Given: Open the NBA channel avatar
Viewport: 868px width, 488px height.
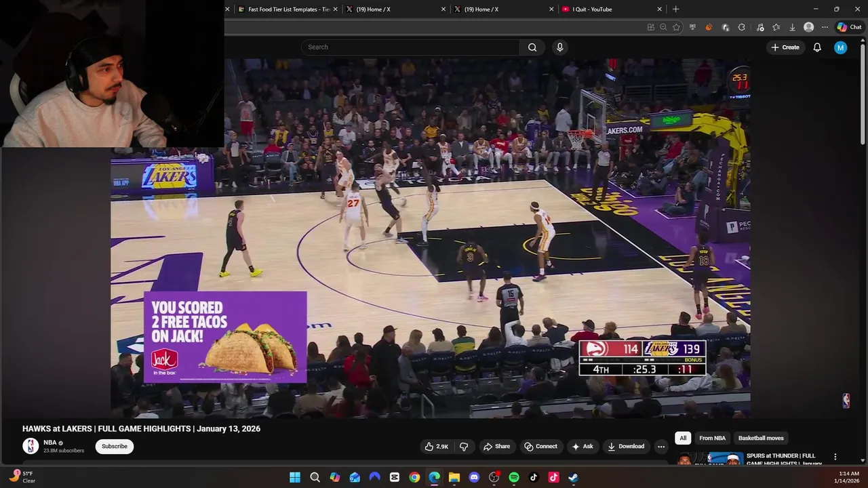Looking at the screenshot, I should (x=31, y=446).
